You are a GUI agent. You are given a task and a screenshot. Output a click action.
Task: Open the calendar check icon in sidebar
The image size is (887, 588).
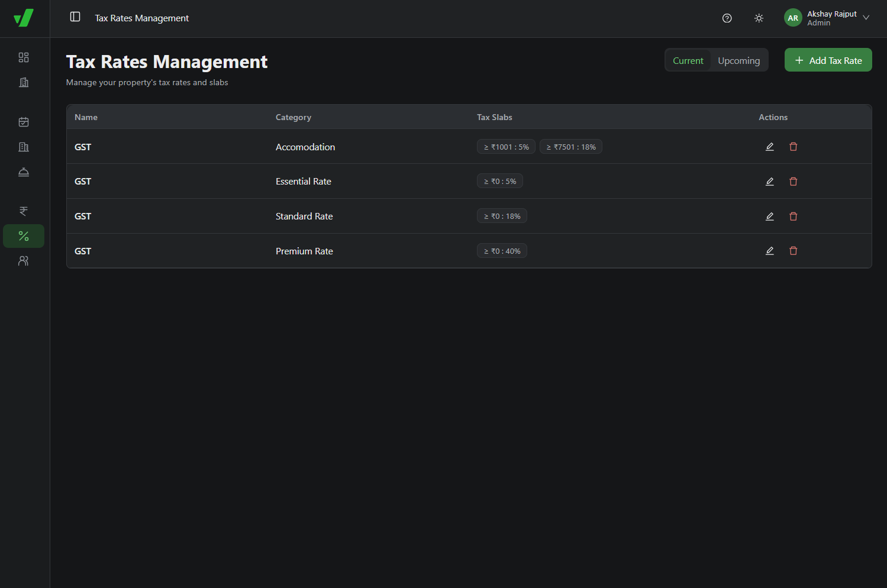point(24,122)
